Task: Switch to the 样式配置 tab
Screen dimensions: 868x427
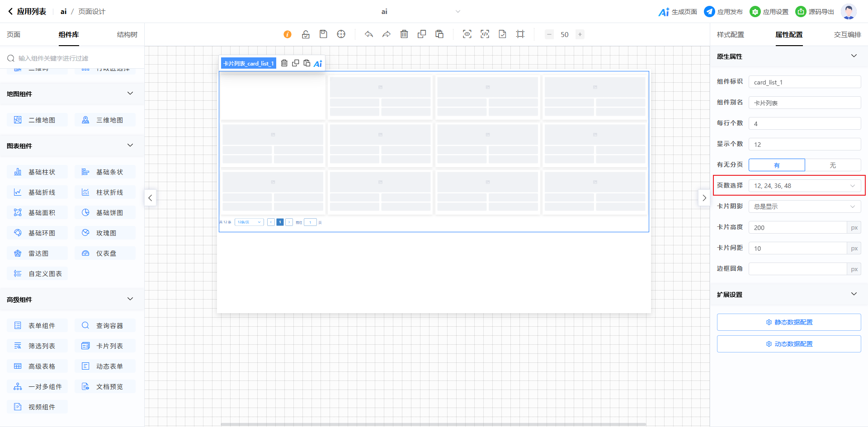Action: point(730,35)
